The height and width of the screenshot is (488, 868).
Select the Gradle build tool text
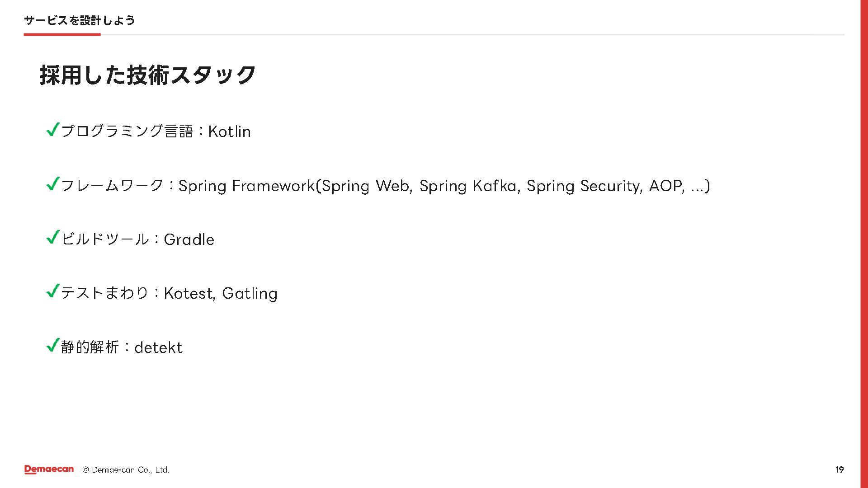(x=189, y=239)
